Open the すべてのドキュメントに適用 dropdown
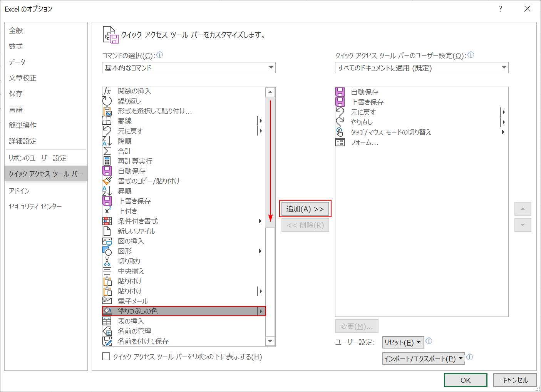 (422, 67)
